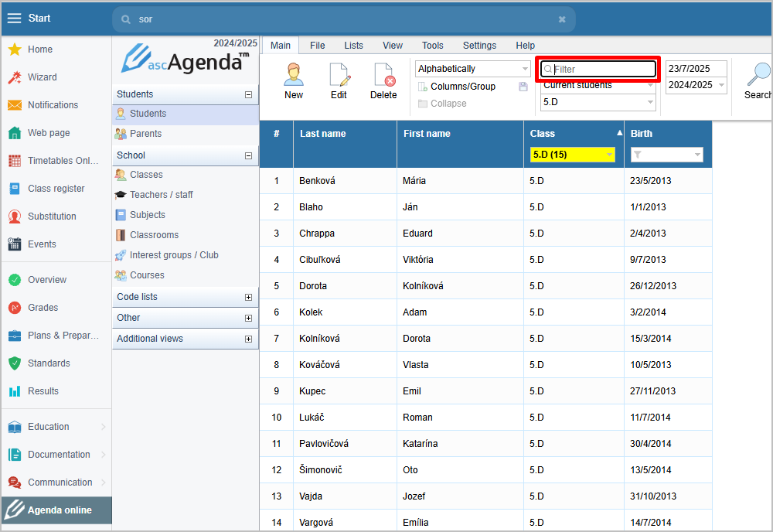The height and width of the screenshot is (532, 773).
Task: Sort by the Last name column header
Action: [x=323, y=134]
